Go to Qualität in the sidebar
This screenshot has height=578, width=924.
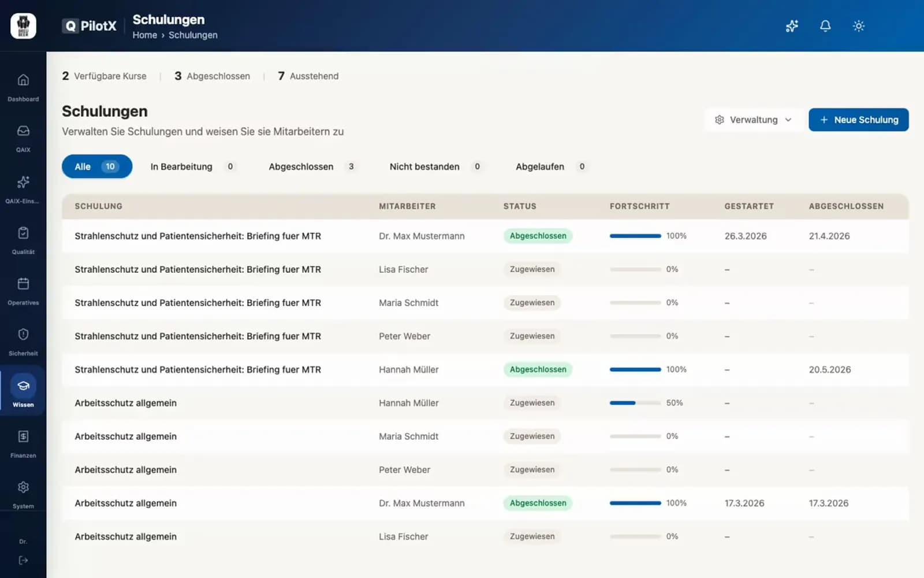click(23, 240)
